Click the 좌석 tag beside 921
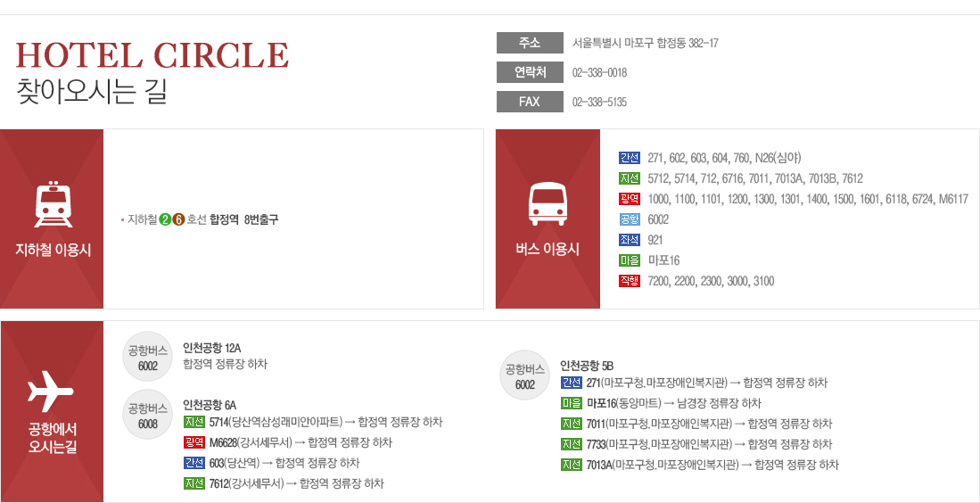980x503 pixels. point(630,240)
